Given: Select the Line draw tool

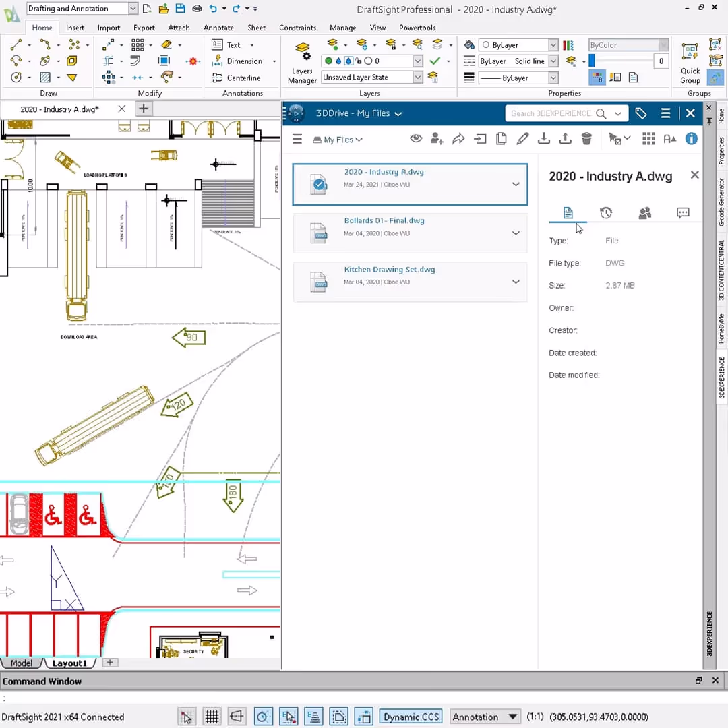Looking at the screenshot, I should (16, 45).
